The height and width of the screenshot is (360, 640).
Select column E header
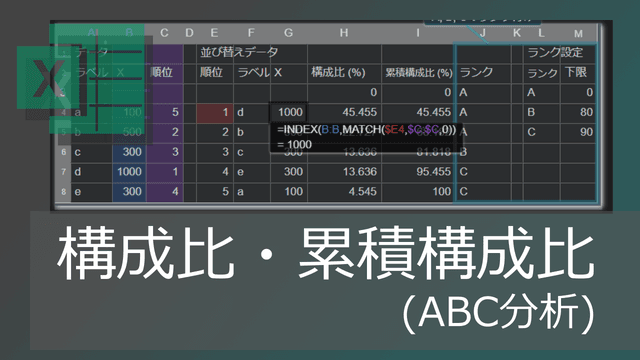(x=214, y=33)
